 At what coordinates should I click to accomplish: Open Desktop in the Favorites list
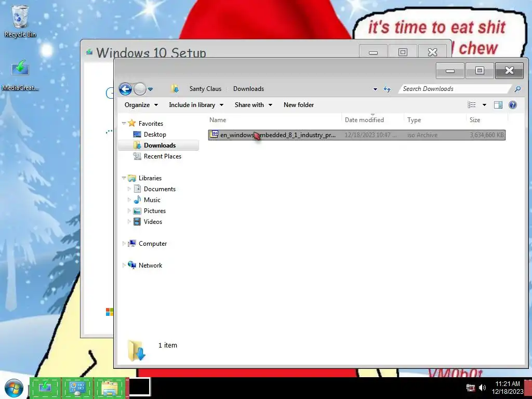point(155,135)
